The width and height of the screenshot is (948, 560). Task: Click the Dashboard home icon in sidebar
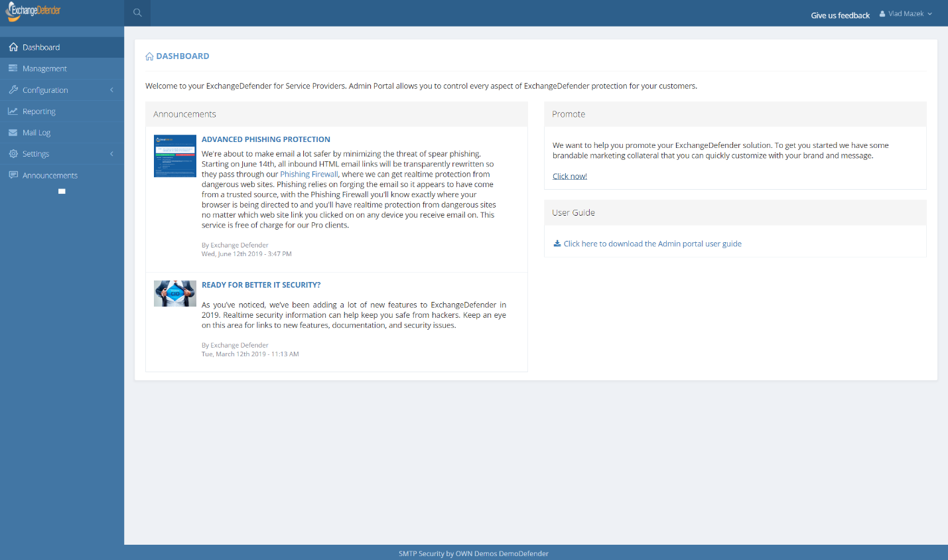[13, 47]
